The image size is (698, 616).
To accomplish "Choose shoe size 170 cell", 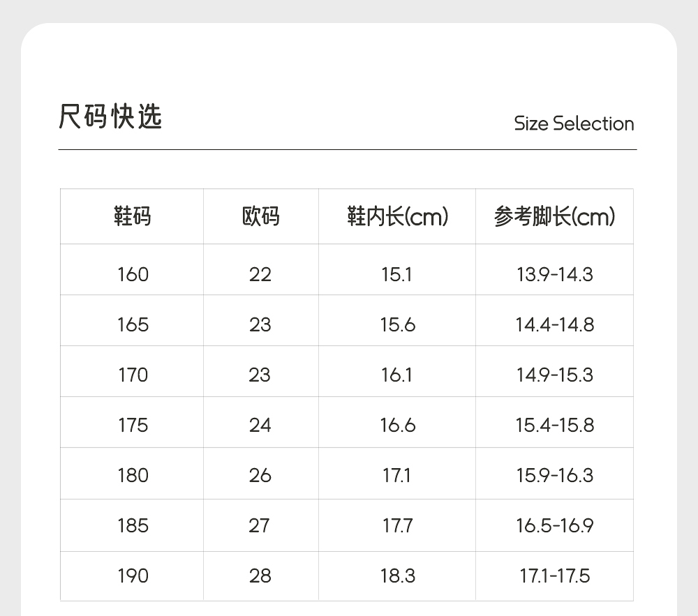I will click(x=133, y=375).
